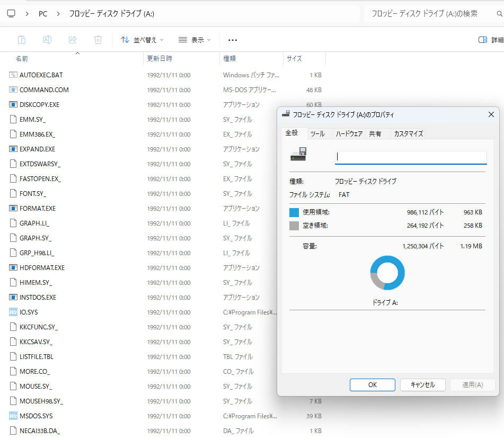
Task: Open the 並べ替え sort dropdown
Action: tap(142, 40)
